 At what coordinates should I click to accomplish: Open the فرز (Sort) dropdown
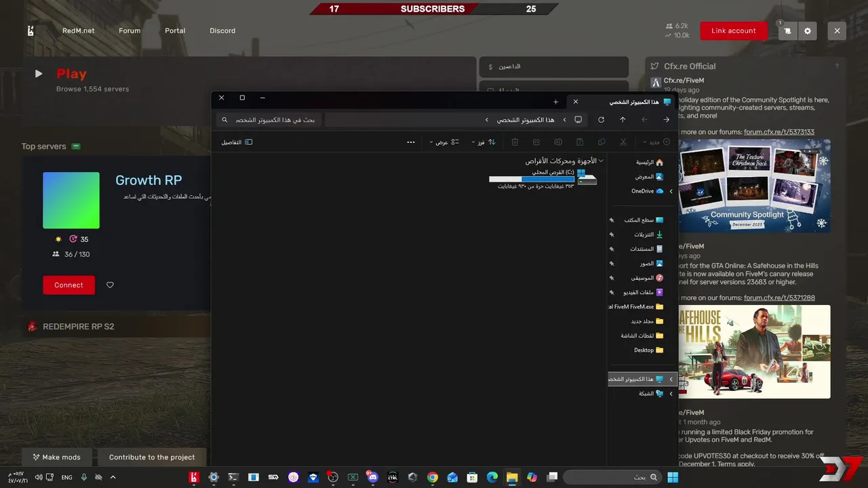tap(485, 142)
